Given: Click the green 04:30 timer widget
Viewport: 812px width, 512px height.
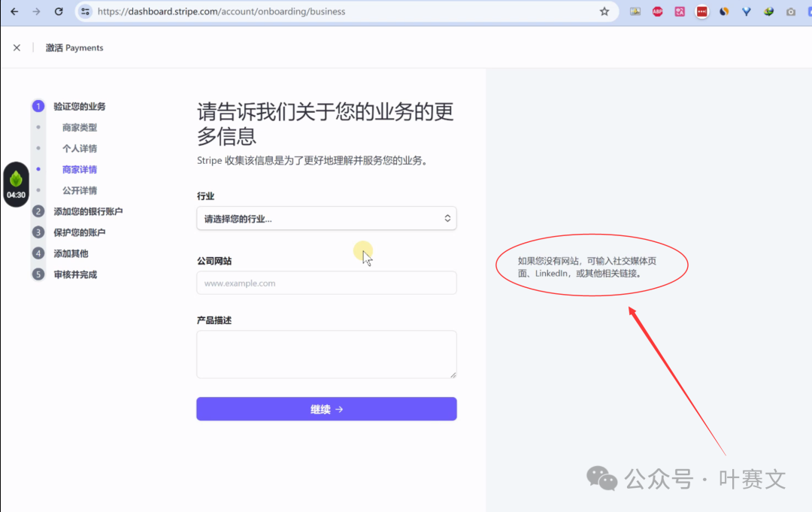Looking at the screenshot, I should coord(16,185).
